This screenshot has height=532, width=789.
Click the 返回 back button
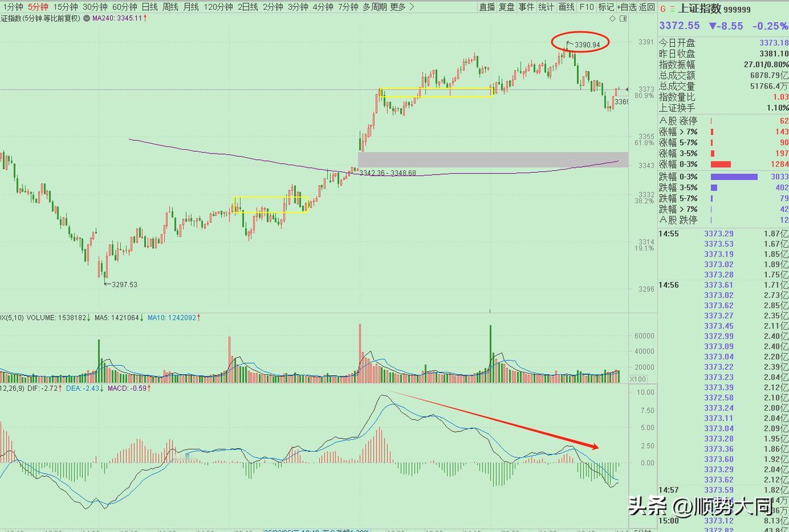coord(647,7)
